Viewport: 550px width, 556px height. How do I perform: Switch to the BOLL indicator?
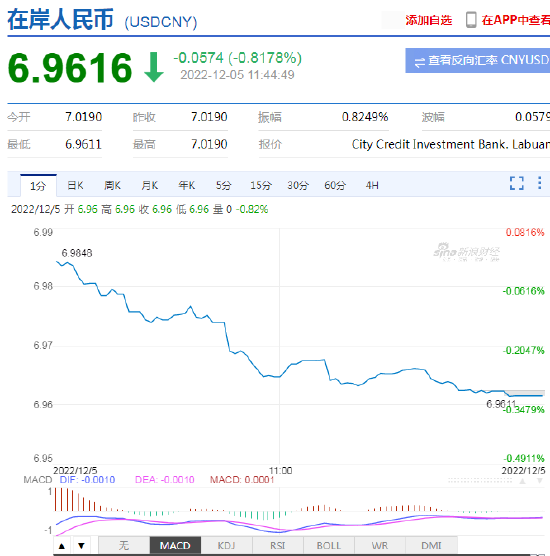click(x=328, y=545)
